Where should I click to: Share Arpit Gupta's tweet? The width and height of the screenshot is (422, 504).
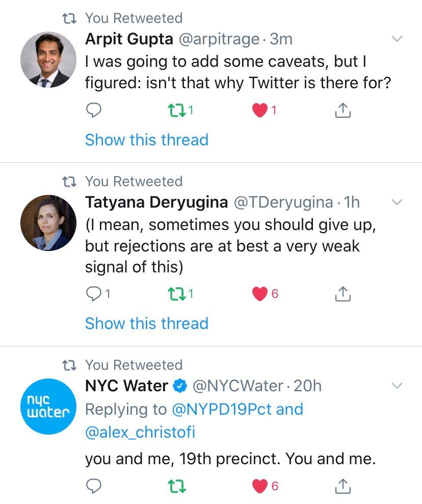344,110
